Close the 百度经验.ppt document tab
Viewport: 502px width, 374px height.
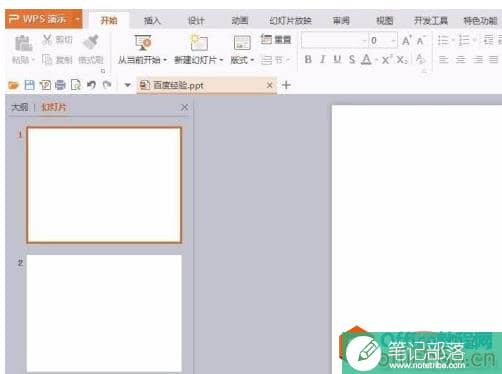(269, 85)
